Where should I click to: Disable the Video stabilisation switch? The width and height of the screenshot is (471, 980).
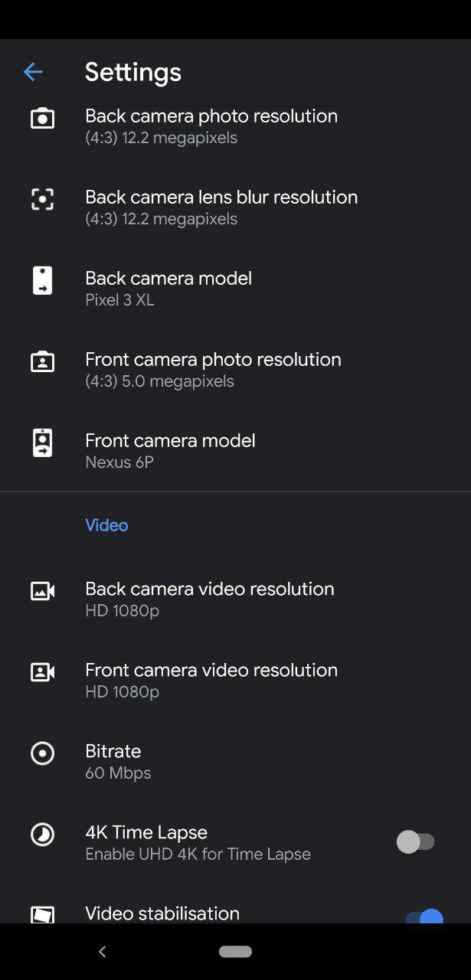424,916
